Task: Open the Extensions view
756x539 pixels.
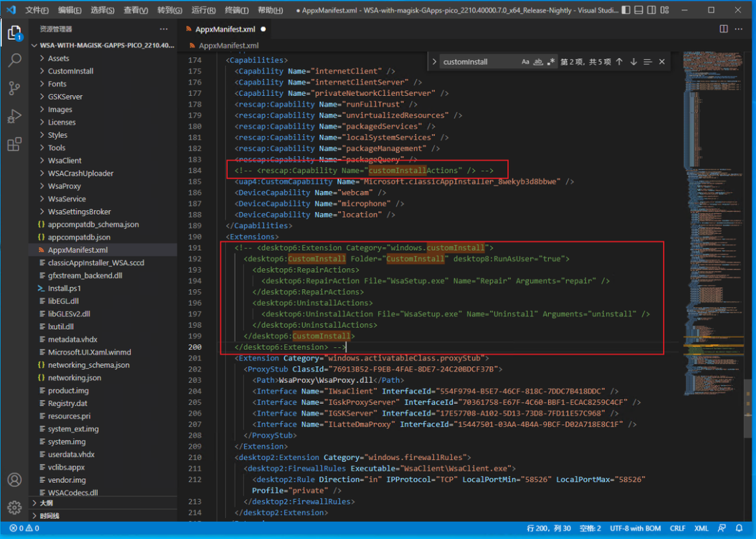Action: point(14,145)
